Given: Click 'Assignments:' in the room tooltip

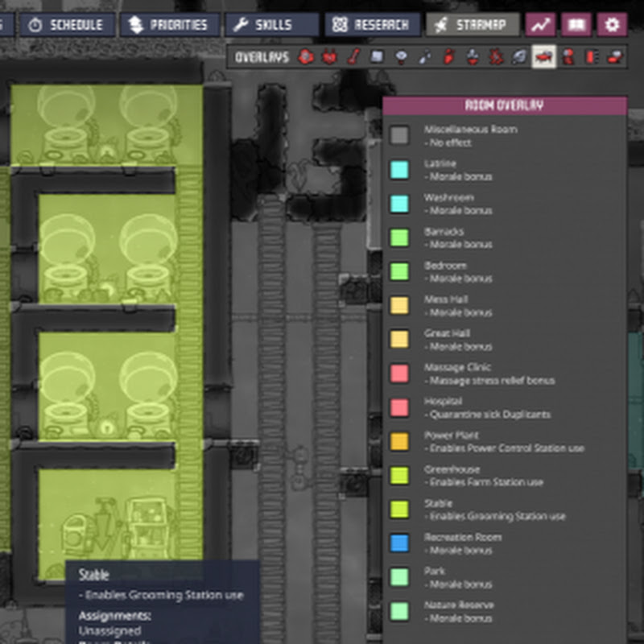Looking at the screenshot, I should (114, 616).
